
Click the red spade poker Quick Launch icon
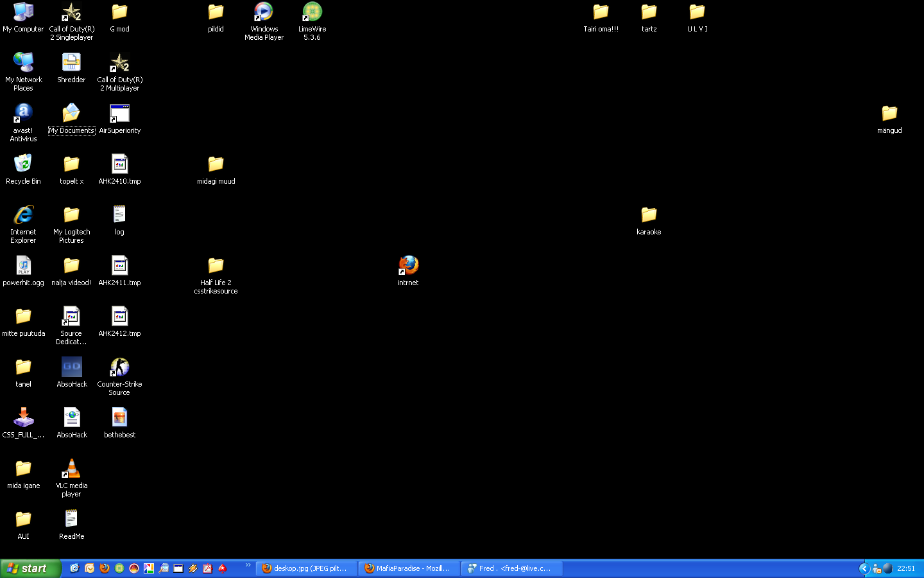click(x=222, y=568)
